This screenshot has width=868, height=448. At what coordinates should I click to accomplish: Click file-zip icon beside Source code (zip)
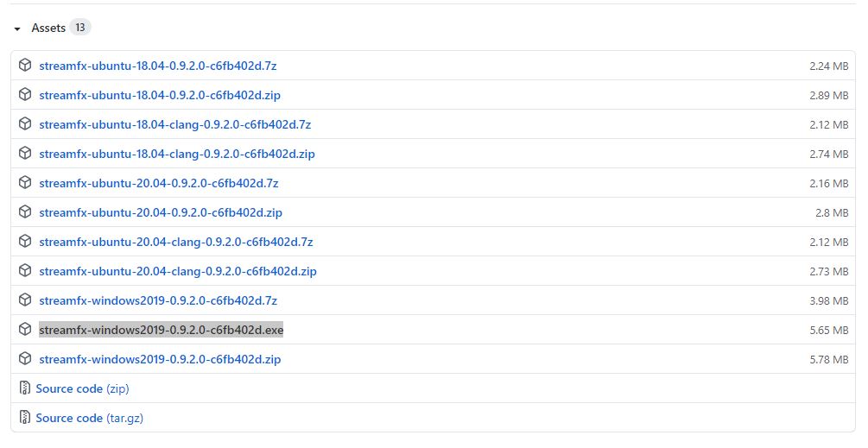point(25,388)
